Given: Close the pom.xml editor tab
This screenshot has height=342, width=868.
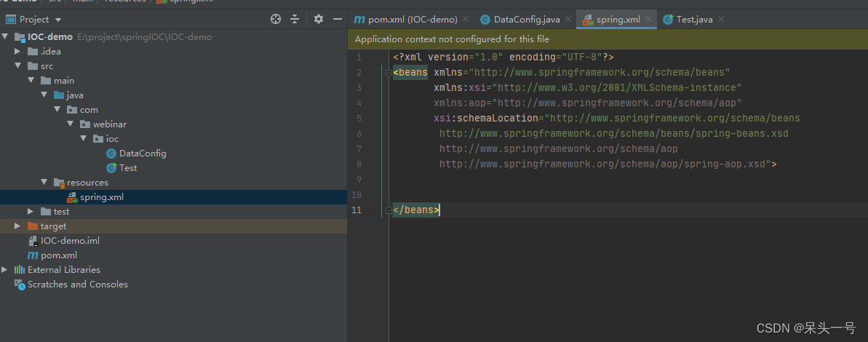Looking at the screenshot, I should (x=466, y=20).
